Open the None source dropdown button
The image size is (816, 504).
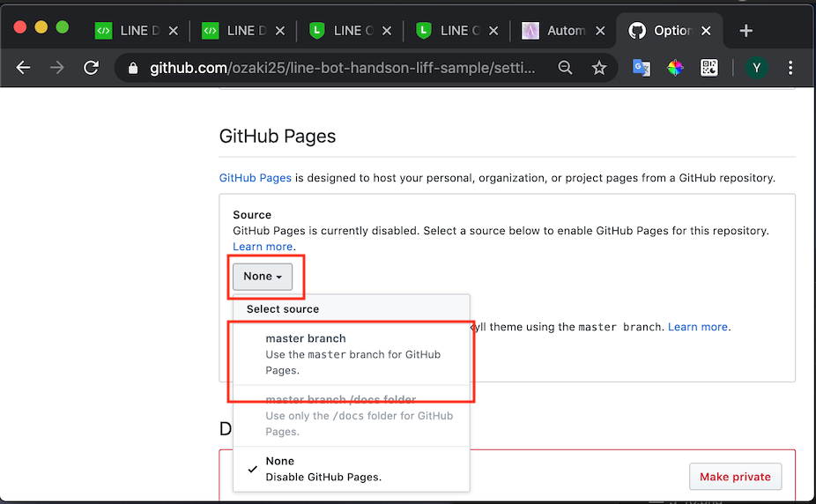pos(263,277)
